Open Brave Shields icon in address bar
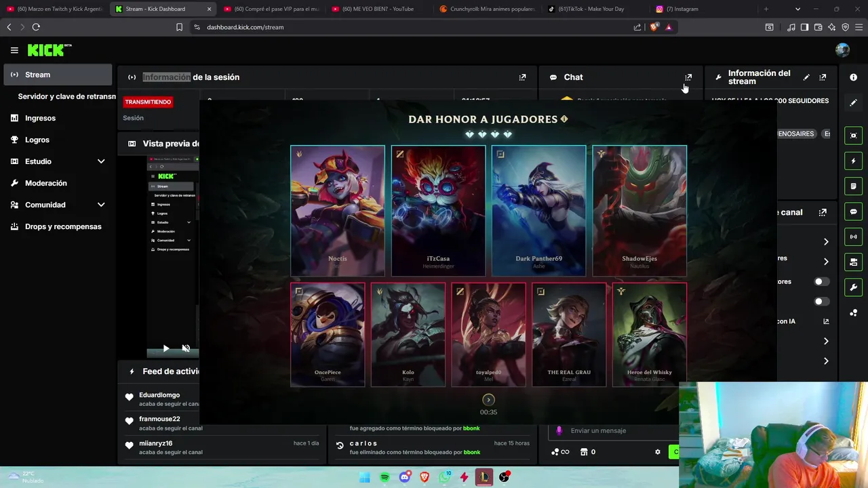Screen dimensions: 868x488 click(654, 27)
